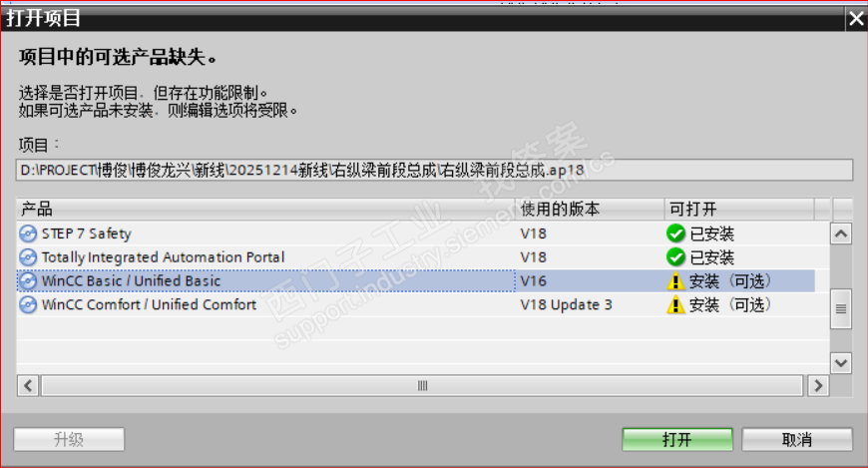Click the Totally Integrated Automation Portal disc icon
This screenshot has width=868, height=468.
coord(28,257)
